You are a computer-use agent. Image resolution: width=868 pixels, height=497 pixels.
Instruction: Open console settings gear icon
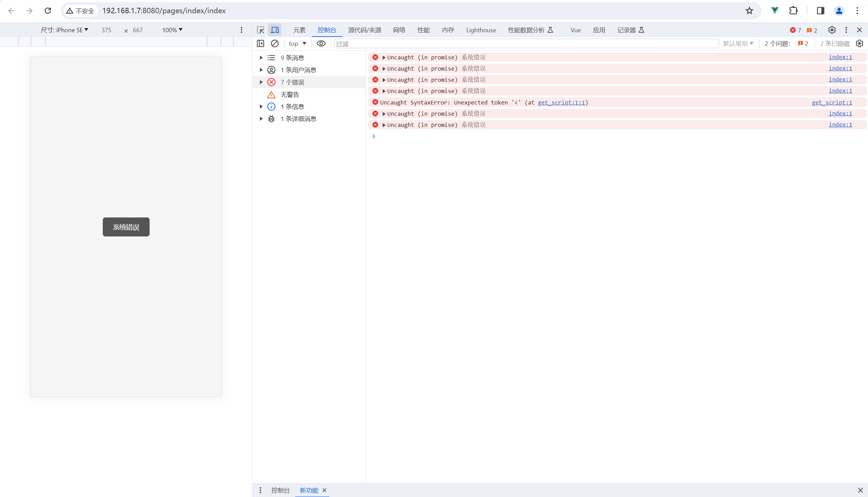[x=860, y=43]
